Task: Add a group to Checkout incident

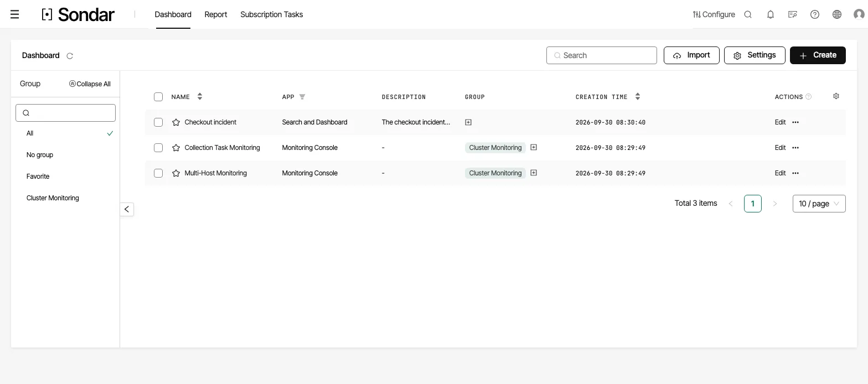Action: click(x=468, y=122)
